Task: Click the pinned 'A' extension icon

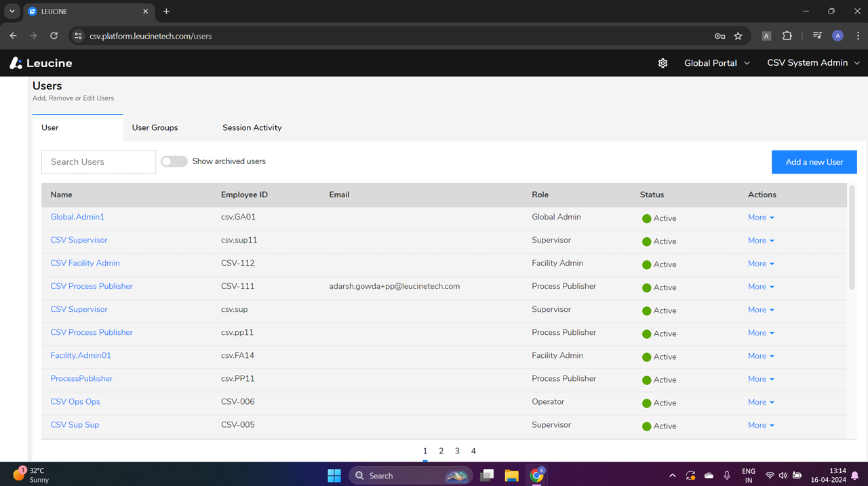Action: click(x=766, y=36)
